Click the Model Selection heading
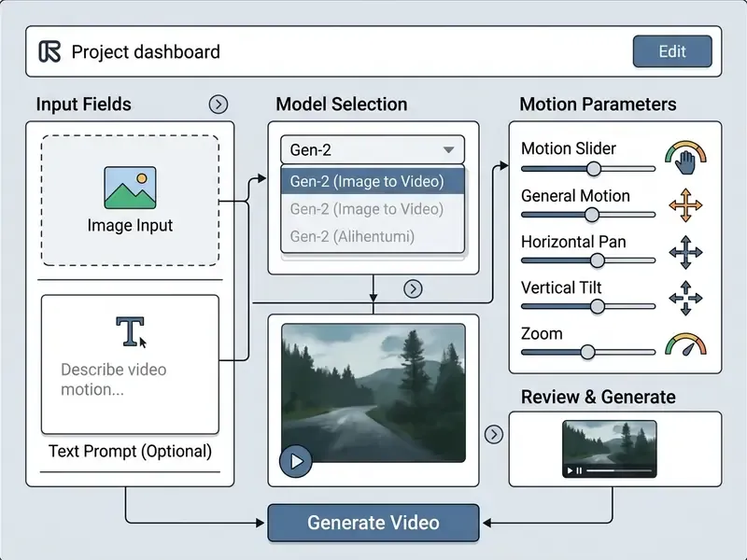The image size is (747, 560). tap(342, 105)
